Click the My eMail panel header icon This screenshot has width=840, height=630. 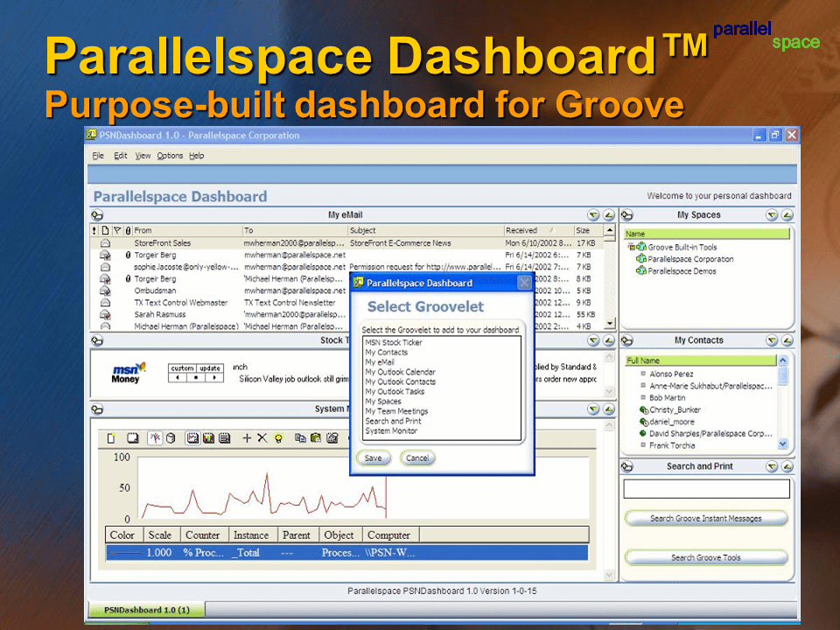(97, 215)
